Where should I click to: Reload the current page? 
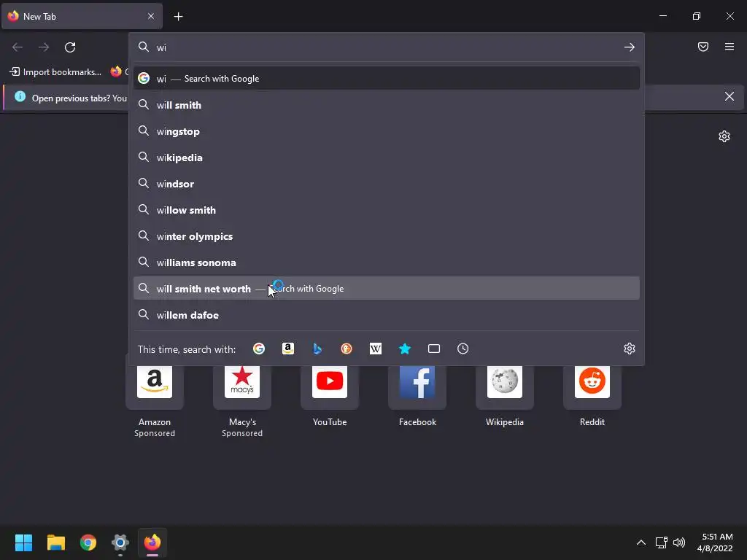70,47
